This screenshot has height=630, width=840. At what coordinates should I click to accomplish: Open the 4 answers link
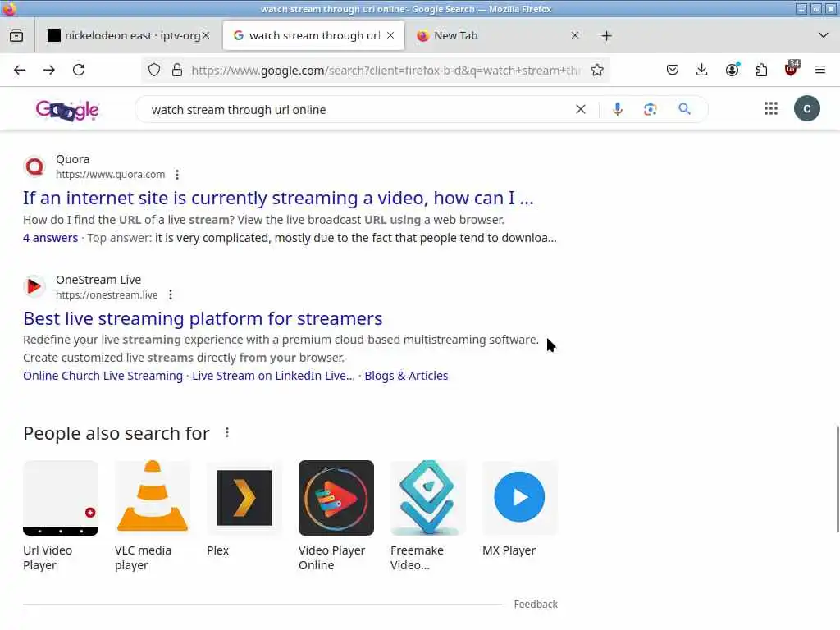click(50, 239)
